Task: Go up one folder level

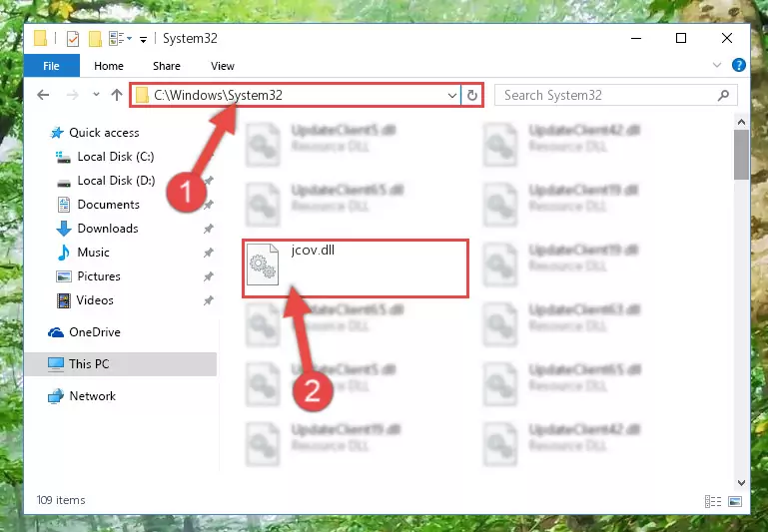Action: pyautogui.click(x=116, y=95)
